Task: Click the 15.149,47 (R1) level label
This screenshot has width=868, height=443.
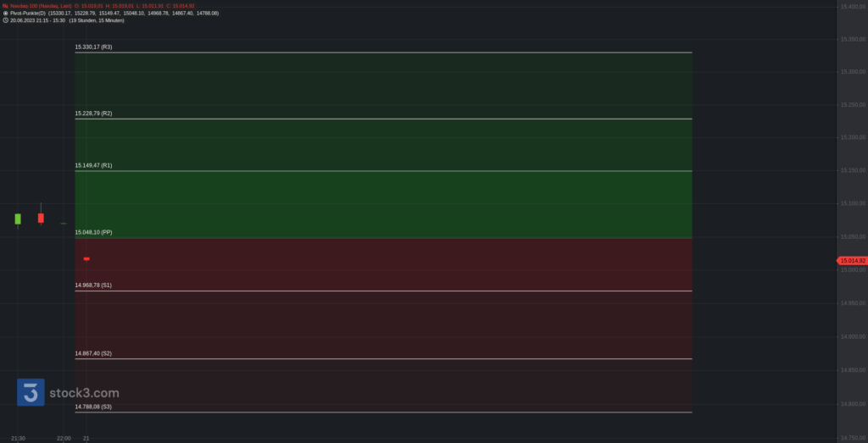Action: tap(93, 165)
